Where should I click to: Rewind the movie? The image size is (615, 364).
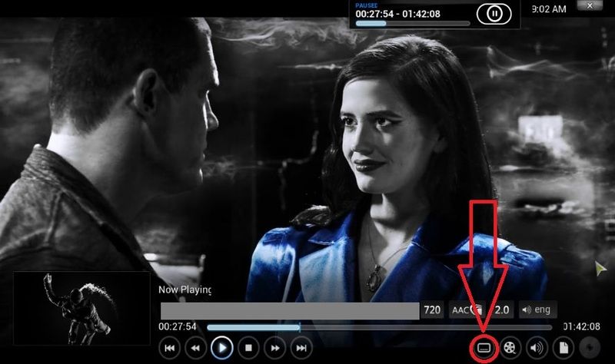coord(195,348)
